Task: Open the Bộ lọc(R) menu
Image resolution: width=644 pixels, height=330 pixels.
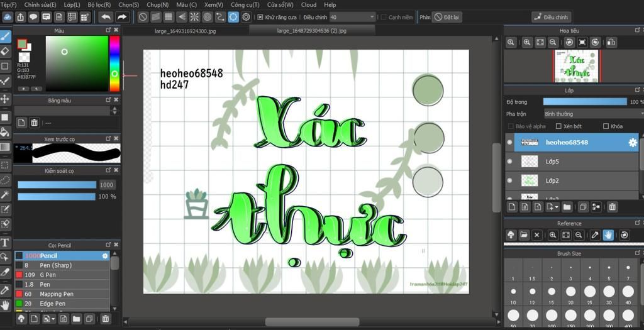Action: pyautogui.click(x=99, y=5)
